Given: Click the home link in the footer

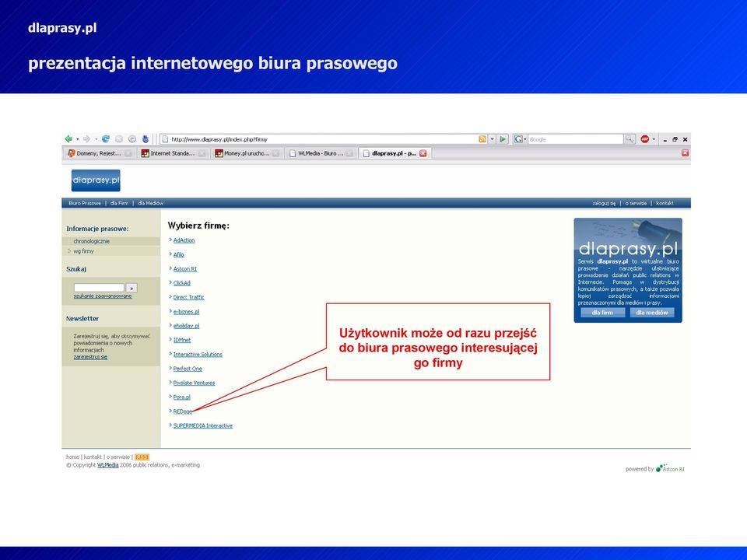Looking at the screenshot, I should tap(72, 457).
